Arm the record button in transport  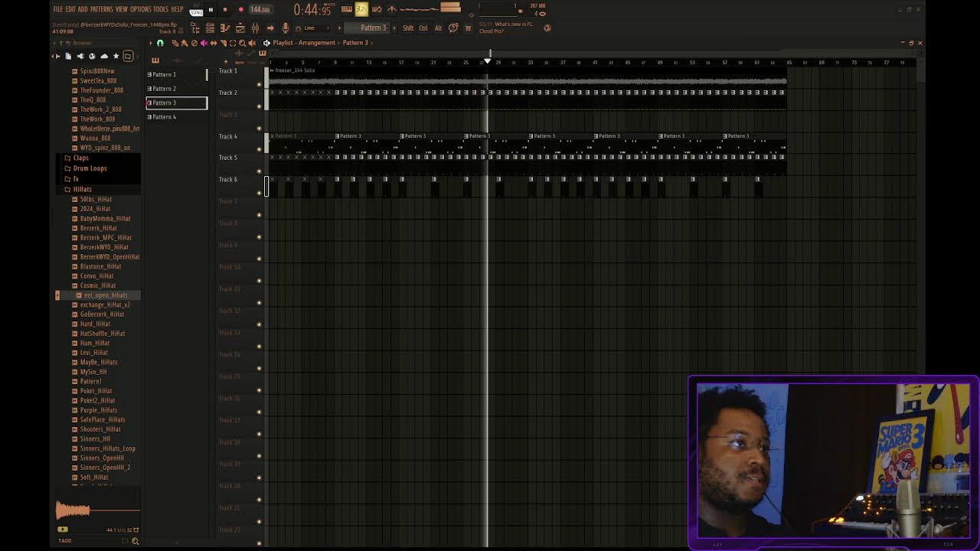[x=240, y=9]
